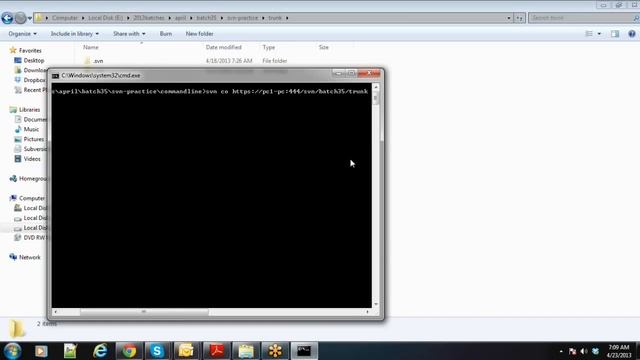Screen dimensions: 640x360
Task: Create a New folder from the toolbar
Action: coord(199,34)
